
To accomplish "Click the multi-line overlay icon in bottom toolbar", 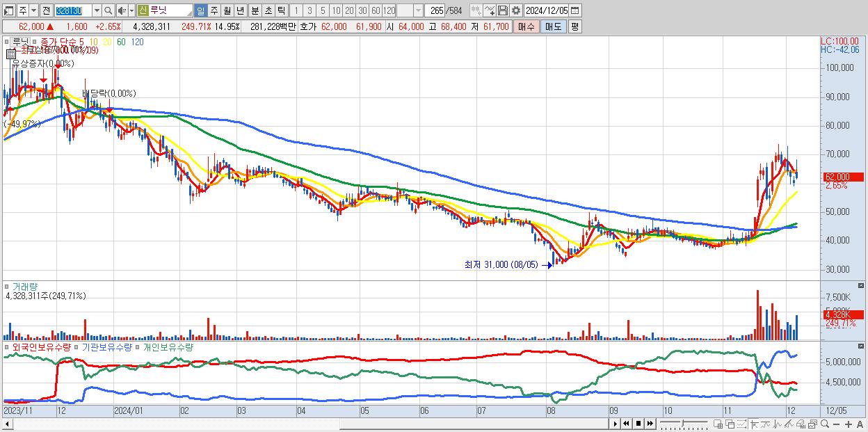I will [789, 424].
